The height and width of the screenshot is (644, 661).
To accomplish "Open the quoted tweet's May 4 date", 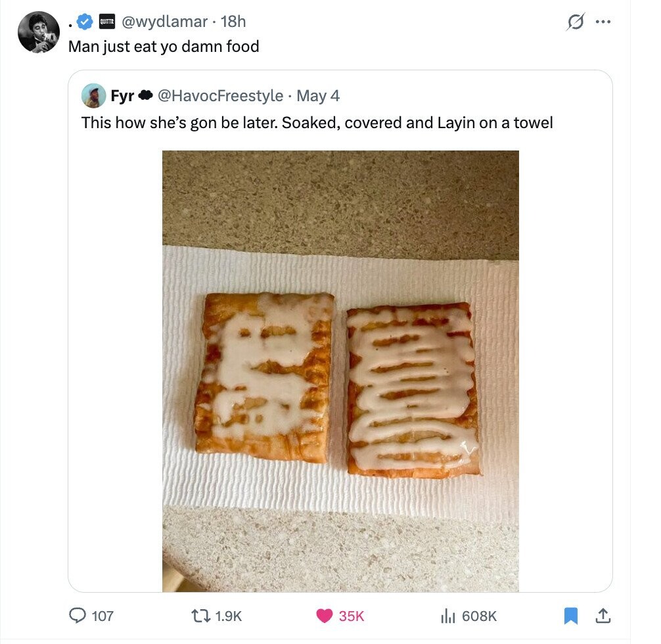I will 318,96.
